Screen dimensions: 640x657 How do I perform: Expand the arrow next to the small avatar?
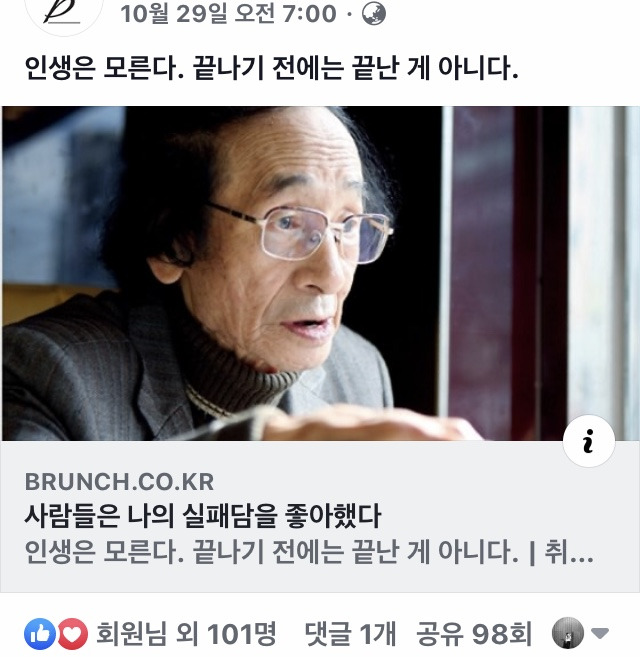click(600, 633)
